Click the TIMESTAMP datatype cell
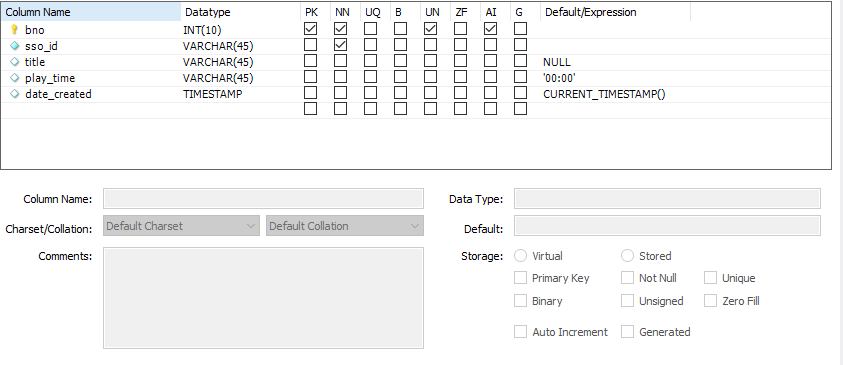This screenshot has height=365, width=843. click(212, 94)
